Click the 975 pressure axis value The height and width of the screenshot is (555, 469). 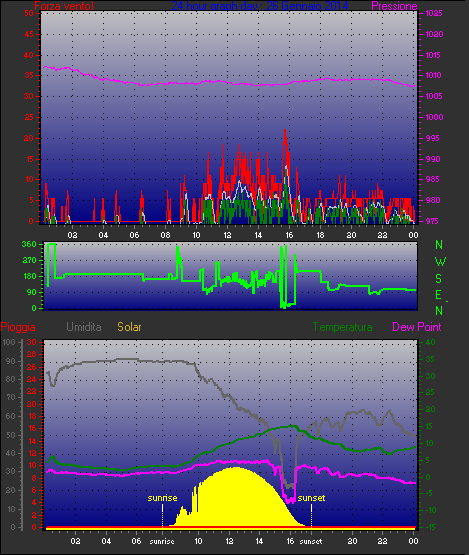(433, 221)
